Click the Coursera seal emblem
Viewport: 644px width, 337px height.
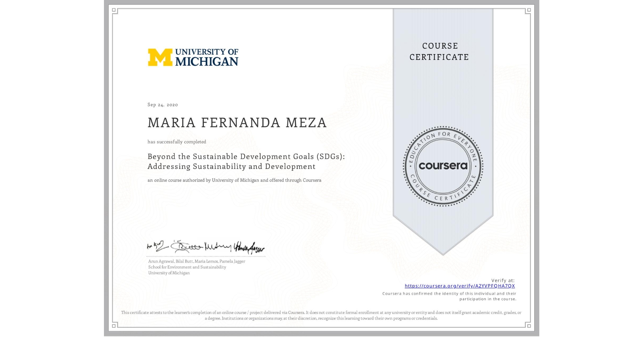(x=443, y=166)
